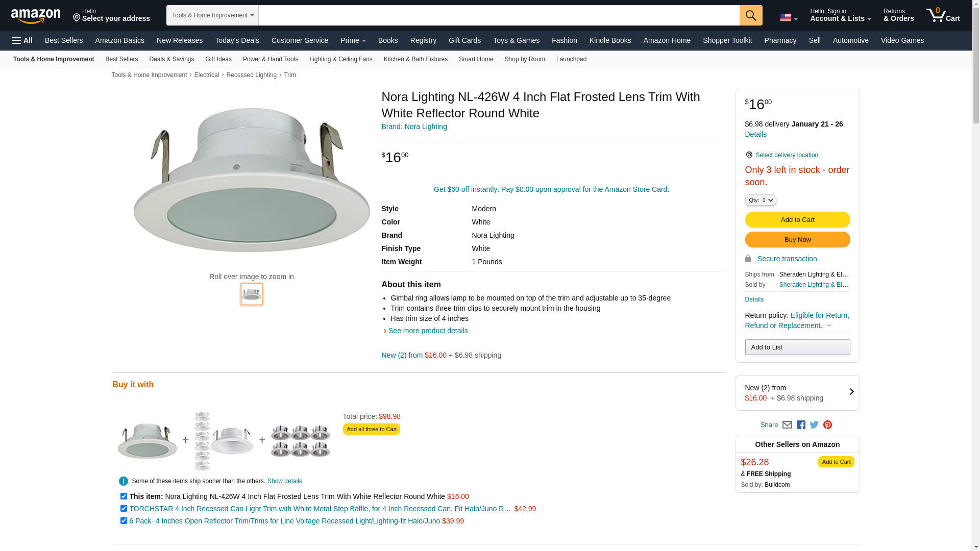The width and height of the screenshot is (980, 551).
Task: Click into the search text field
Action: [x=498, y=15]
